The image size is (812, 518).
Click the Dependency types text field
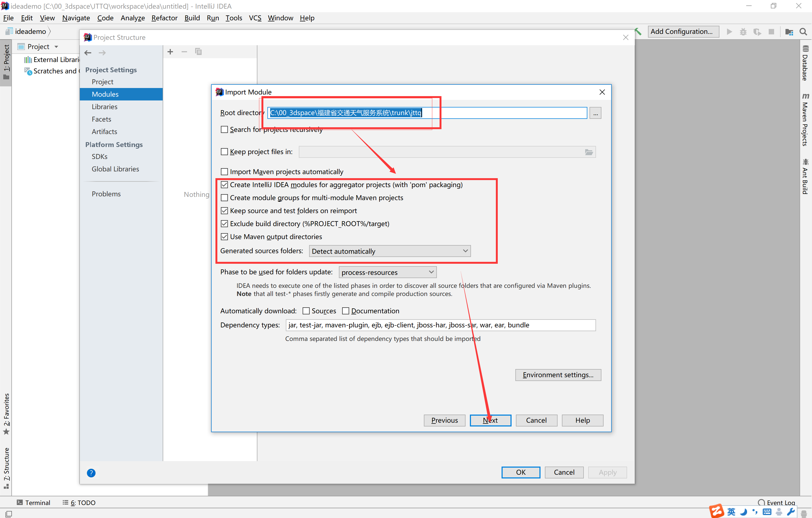440,325
